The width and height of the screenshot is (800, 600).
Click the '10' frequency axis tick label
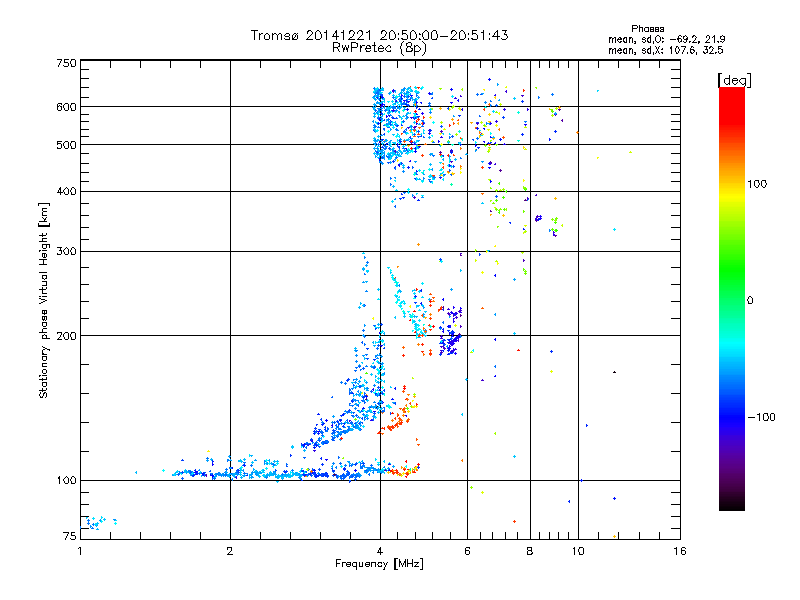[x=578, y=551]
